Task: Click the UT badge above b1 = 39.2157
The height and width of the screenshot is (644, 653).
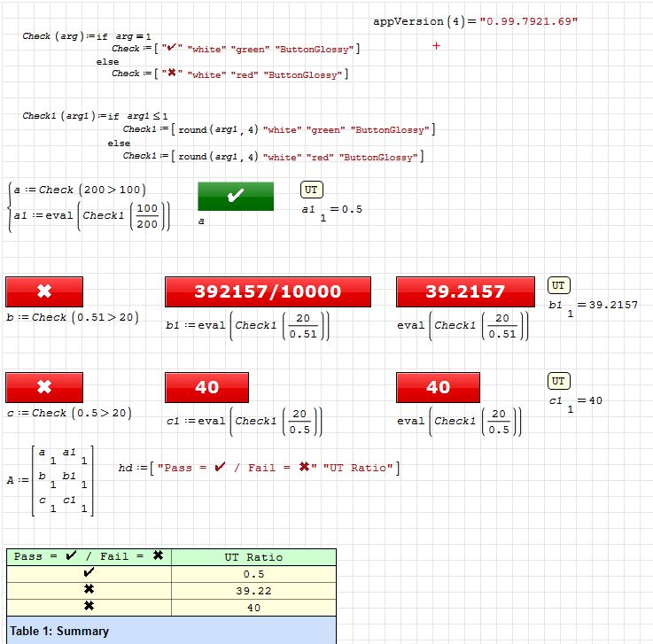Action: point(558,285)
